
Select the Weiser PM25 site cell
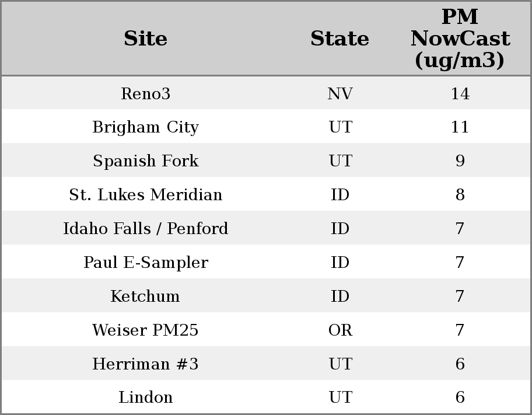click(145, 330)
